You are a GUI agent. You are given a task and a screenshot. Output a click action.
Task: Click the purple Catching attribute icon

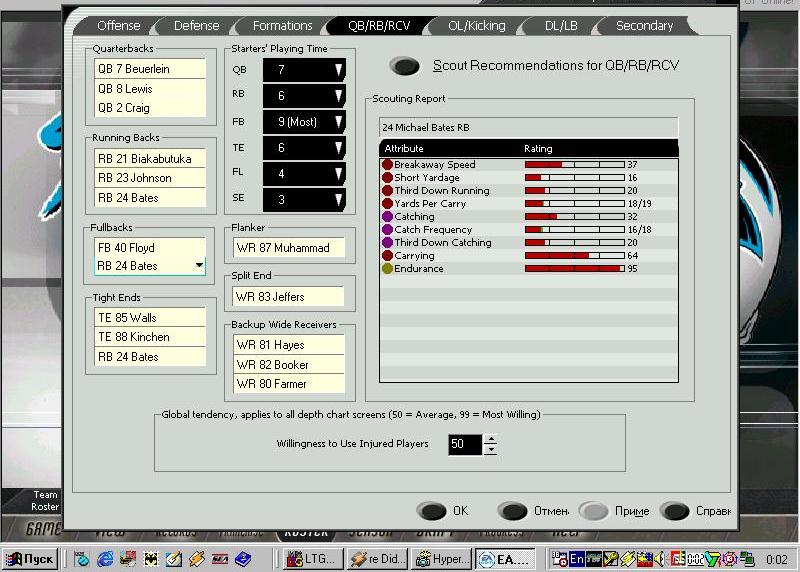387,216
